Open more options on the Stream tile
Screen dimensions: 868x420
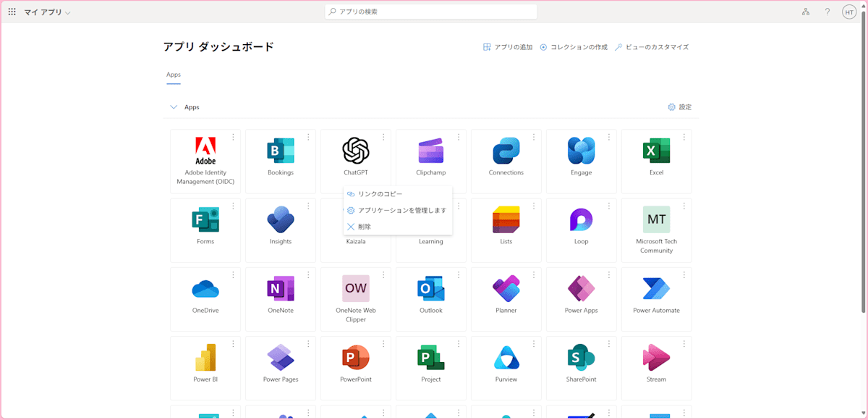tap(684, 343)
